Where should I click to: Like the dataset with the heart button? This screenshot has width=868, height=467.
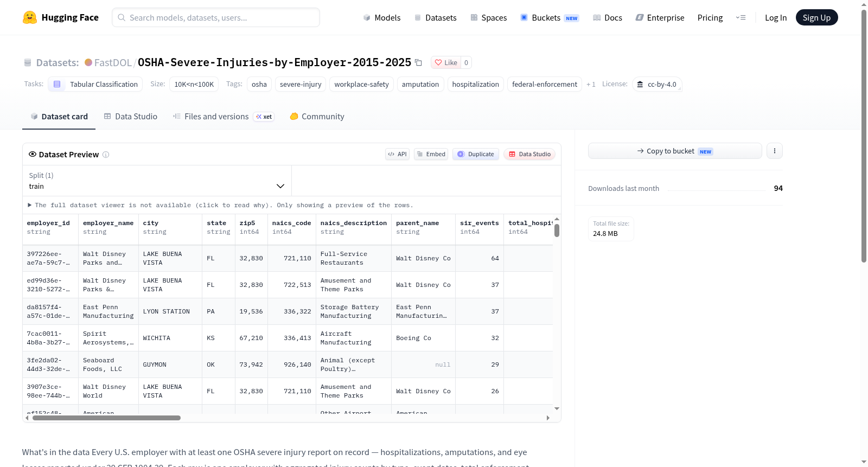(446, 62)
